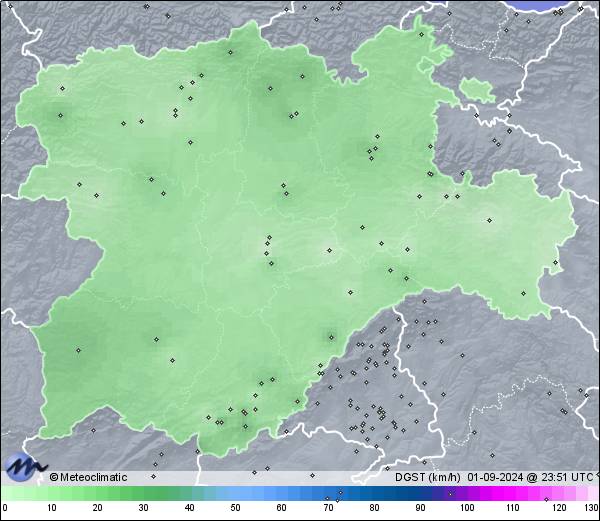The image size is (600, 521).
Task: Click the 01-09-2024 date stamp
Action: [496, 477]
